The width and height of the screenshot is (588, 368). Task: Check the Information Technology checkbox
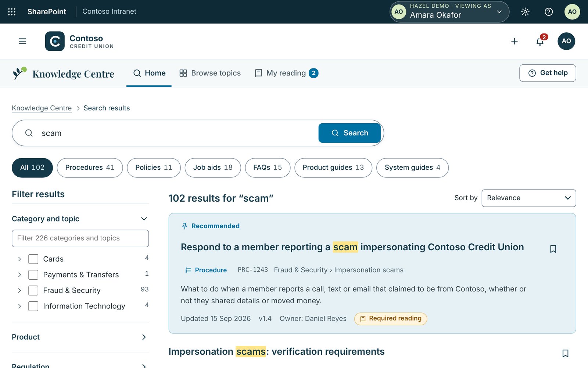tap(33, 306)
